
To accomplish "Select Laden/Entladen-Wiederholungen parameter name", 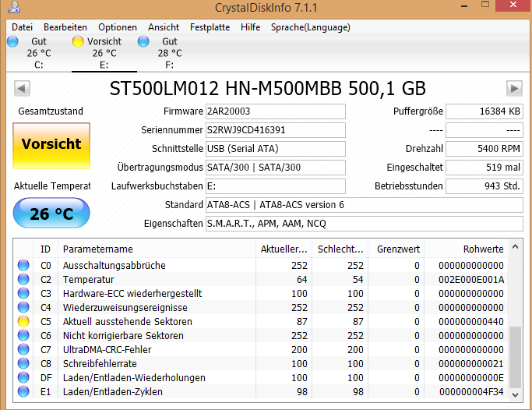I will pyautogui.click(x=134, y=377).
